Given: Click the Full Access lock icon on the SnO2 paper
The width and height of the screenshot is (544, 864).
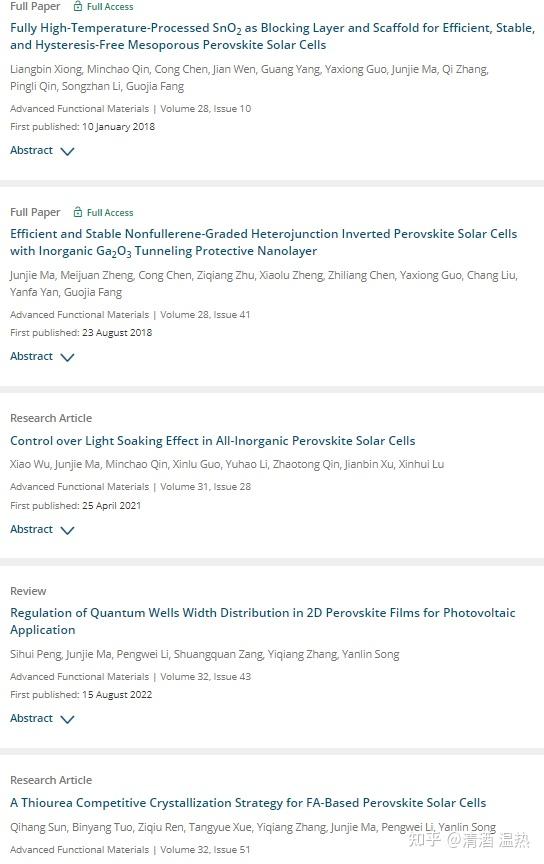Looking at the screenshot, I should 78,7.
